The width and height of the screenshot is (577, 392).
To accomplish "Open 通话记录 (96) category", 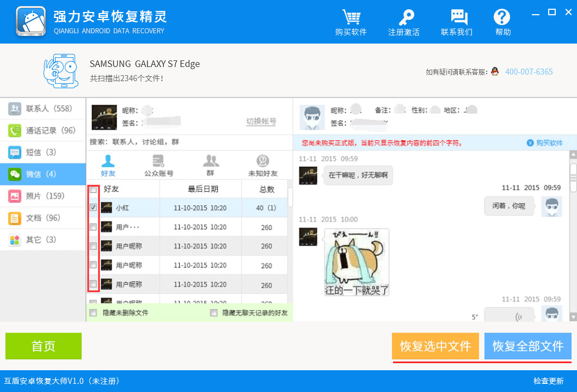I will point(43,131).
